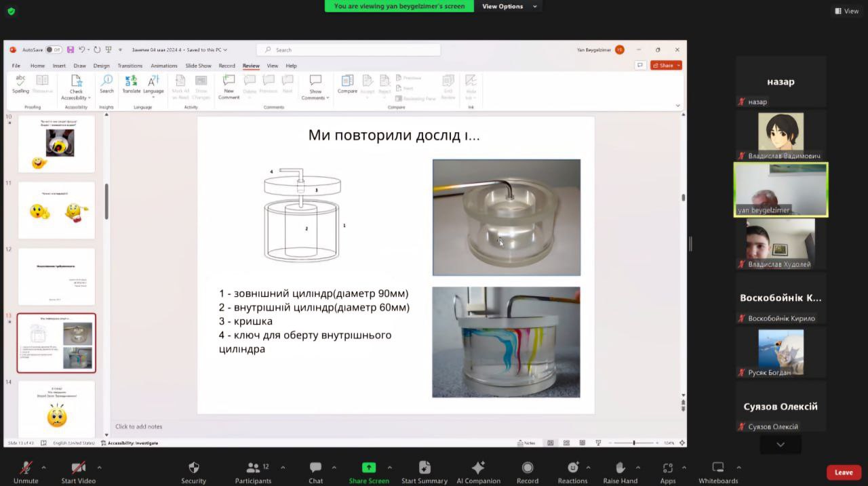Turn on camera with Start Video
This screenshot has height=486, width=868.
pyautogui.click(x=78, y=468)
